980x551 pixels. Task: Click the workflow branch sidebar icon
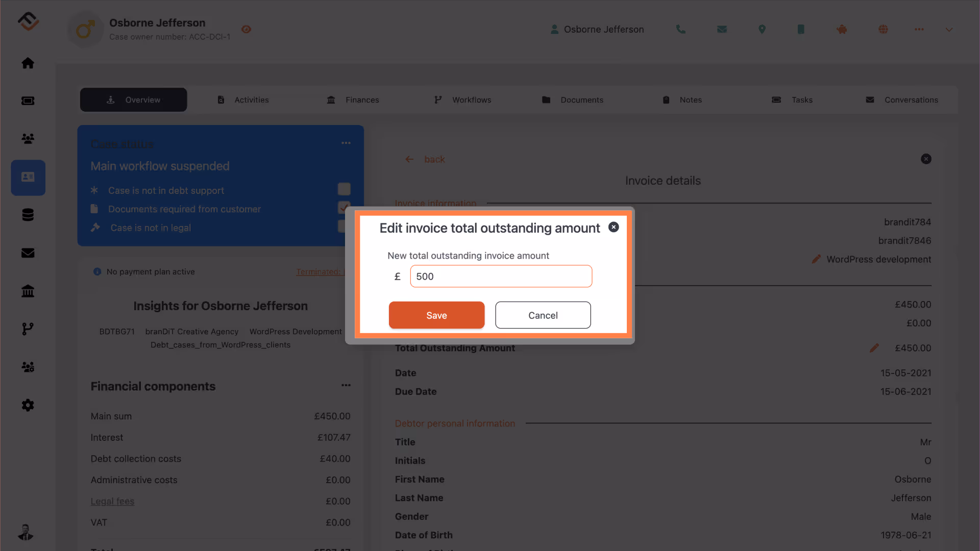tap(28, 329)
